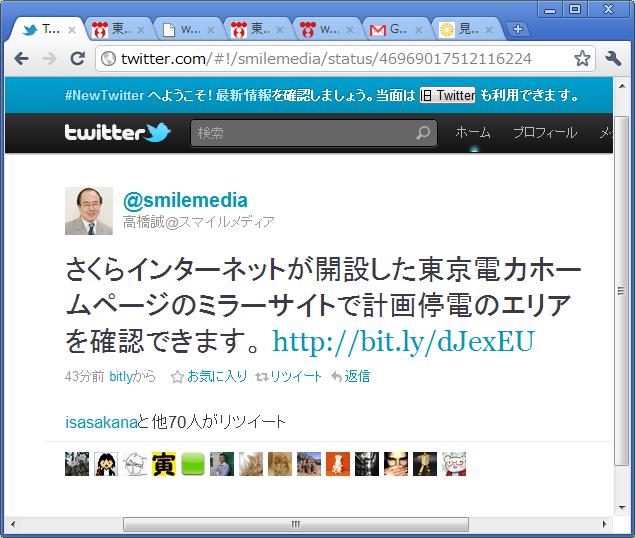This screenshot has width=635, height=538.
Task: Click the 寅 retweeter avatar
Action: [x=164, y=464]
